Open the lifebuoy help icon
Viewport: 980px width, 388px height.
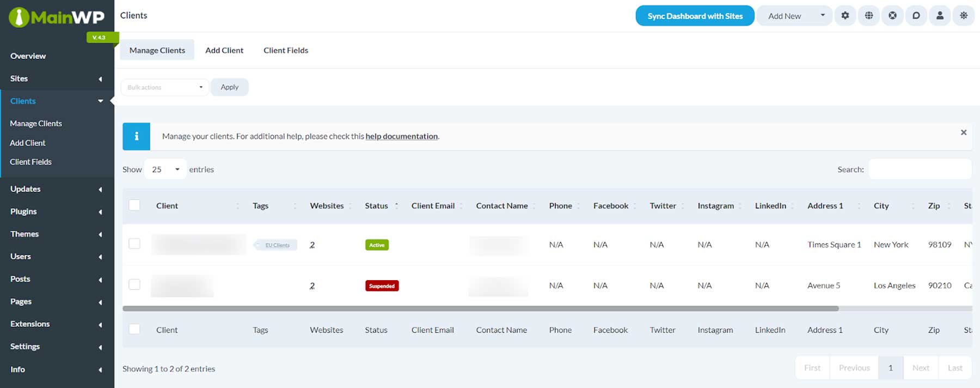(x=892, y=16)
